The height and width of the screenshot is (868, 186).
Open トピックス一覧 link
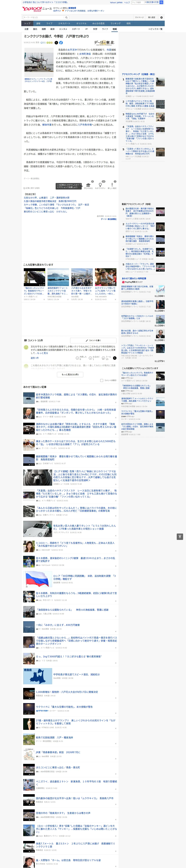click(155, 29)
